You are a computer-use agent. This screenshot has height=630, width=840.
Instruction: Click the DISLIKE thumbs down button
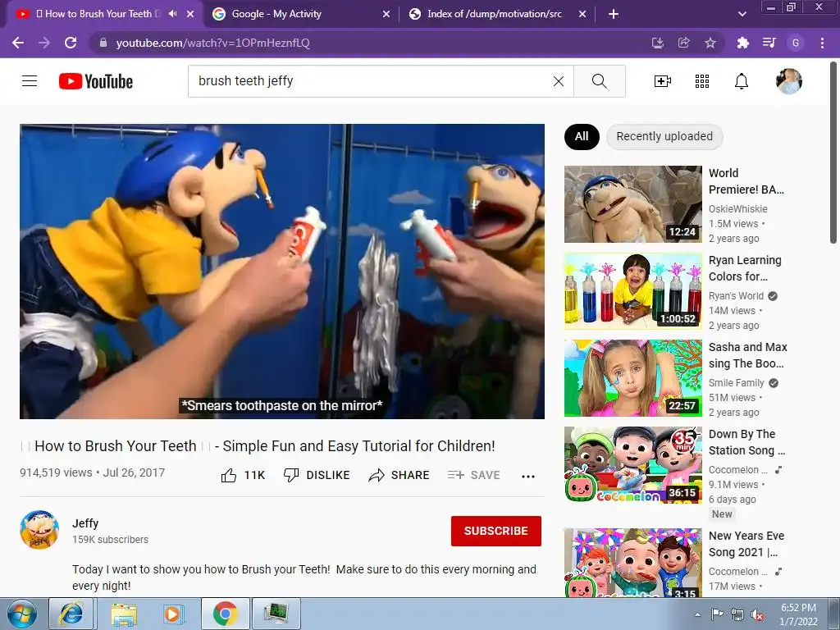pyautogui.click(x=317, y=475)
